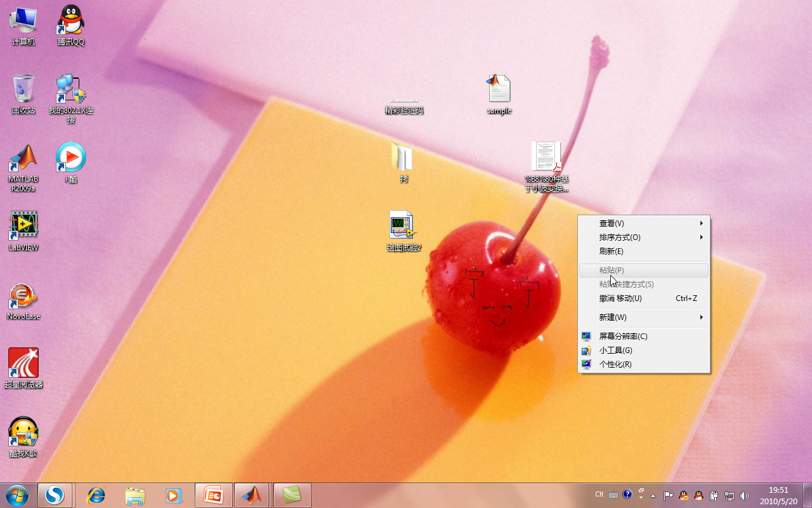Image resolution: width=812 pixels, height=508 pixels.
Task: Launch Internet Explorer from the taskbar
Action: (x=96, y=495)
